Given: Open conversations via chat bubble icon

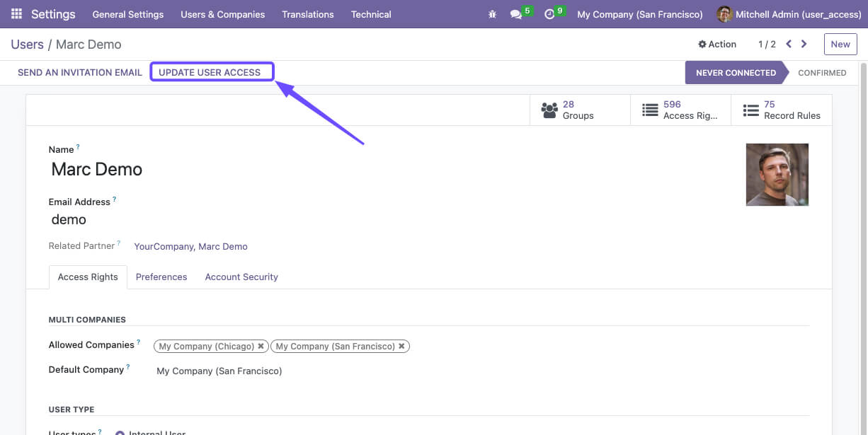Looking at the screenshot, I should (516, 13).
